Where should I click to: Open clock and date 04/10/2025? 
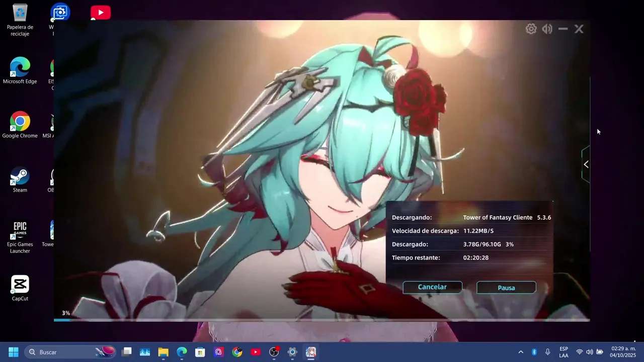[x=623, y=352]
